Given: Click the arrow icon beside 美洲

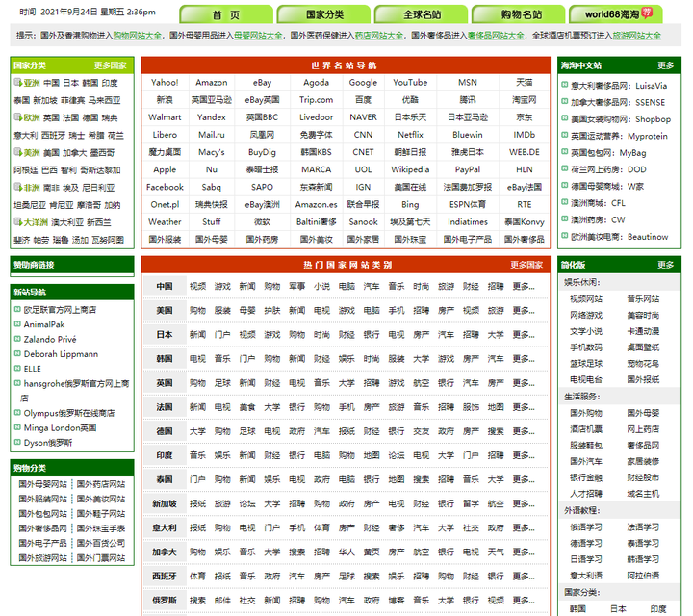Looking at the screenshot, I should (17, 152).
